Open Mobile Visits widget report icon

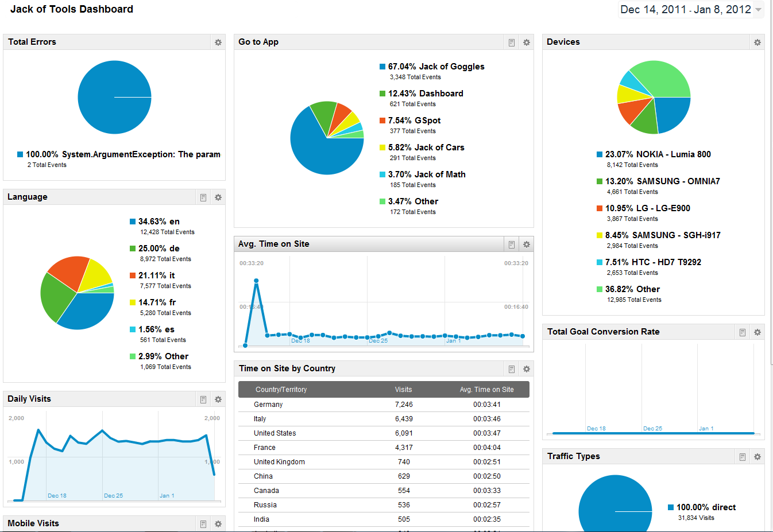point(203,524)
